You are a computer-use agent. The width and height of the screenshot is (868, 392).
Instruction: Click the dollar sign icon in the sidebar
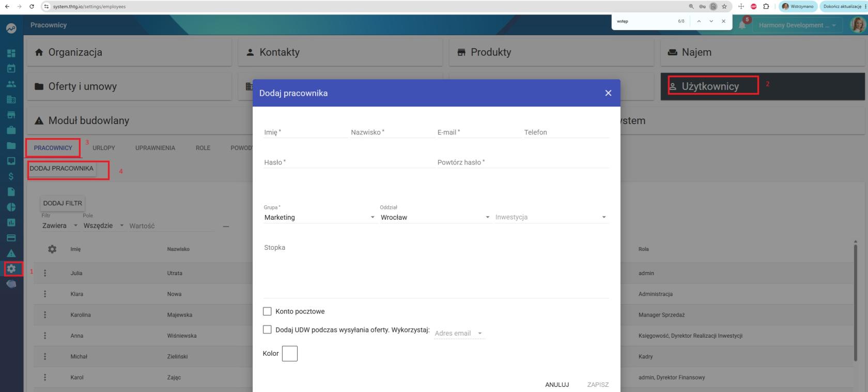tap(11, 176)
